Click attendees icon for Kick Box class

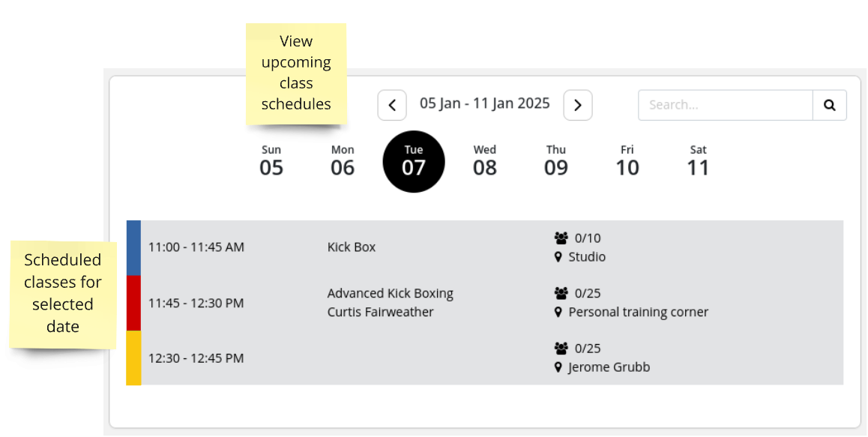click(561, 238)
